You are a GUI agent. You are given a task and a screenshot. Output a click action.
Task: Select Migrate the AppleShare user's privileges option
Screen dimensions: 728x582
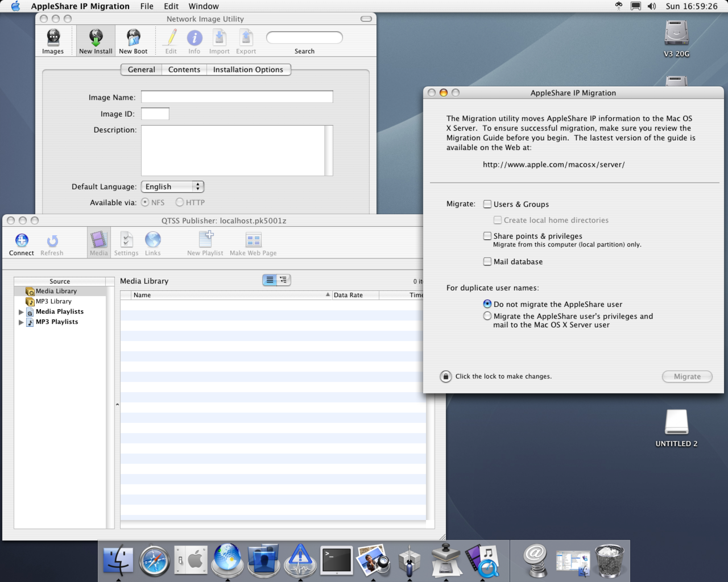(x=487, y=316)
